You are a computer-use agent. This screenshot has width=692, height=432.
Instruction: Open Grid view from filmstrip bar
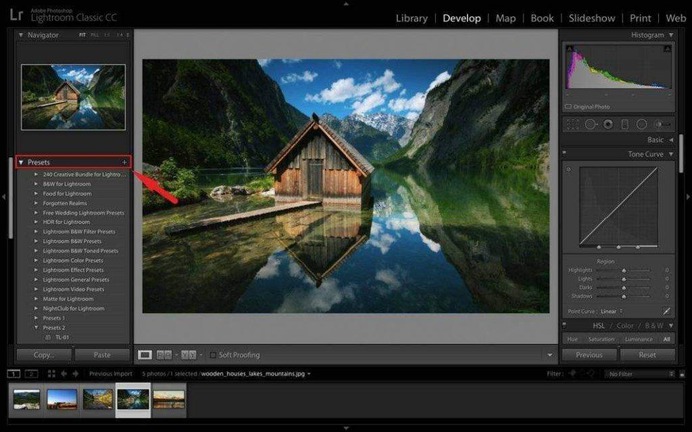(x=52, y=374)
